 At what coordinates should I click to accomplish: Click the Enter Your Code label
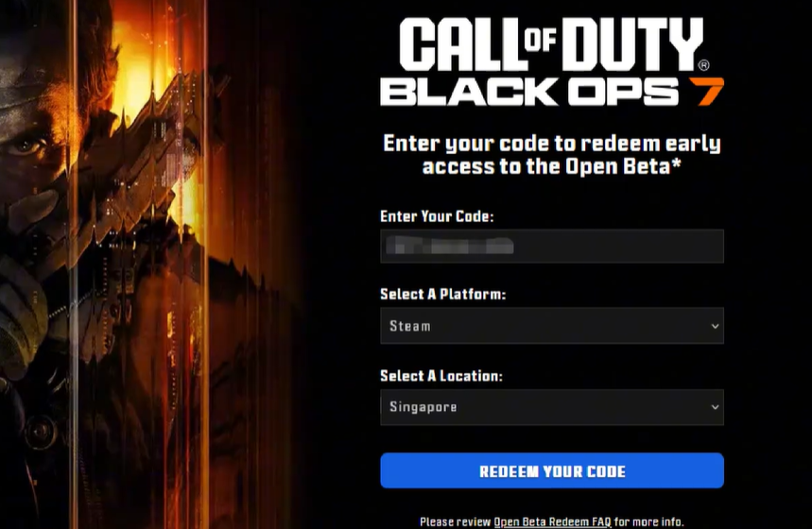tap(437, 216)
